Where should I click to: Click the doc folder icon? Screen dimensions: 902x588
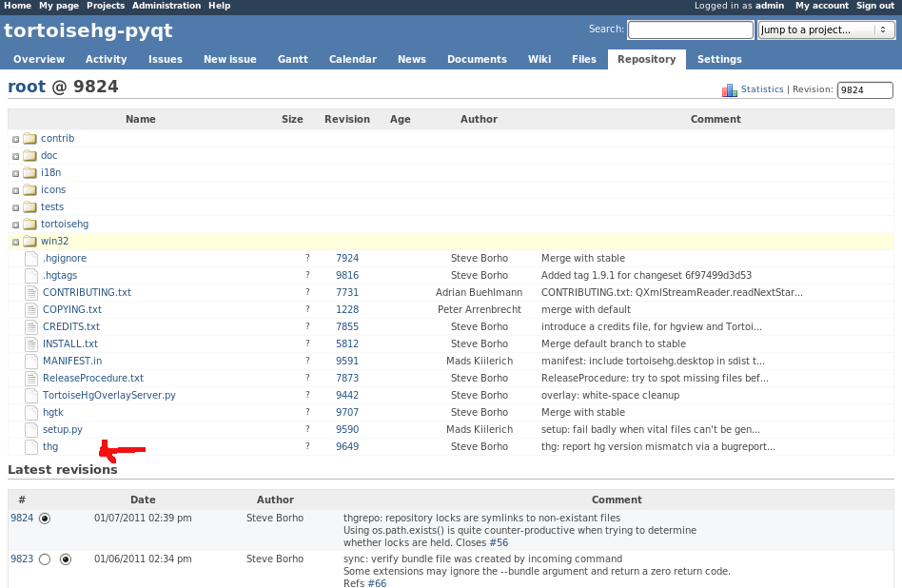[x=29, y=156]
